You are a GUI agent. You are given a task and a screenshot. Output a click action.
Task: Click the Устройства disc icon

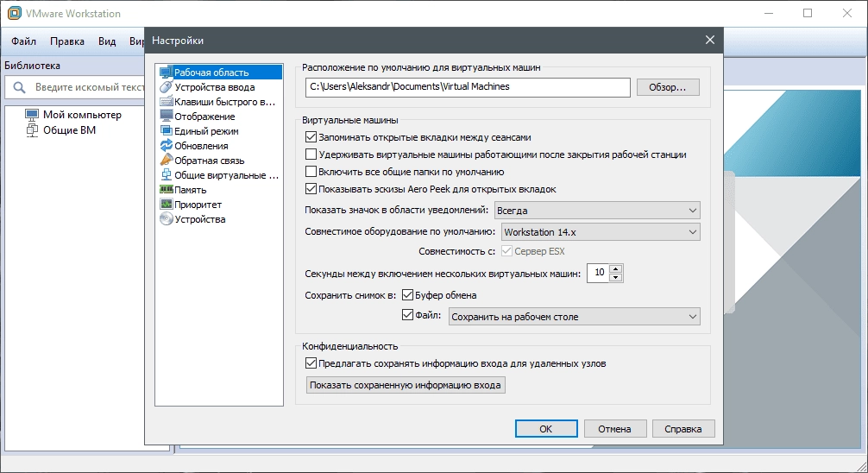tap(166, 218)
